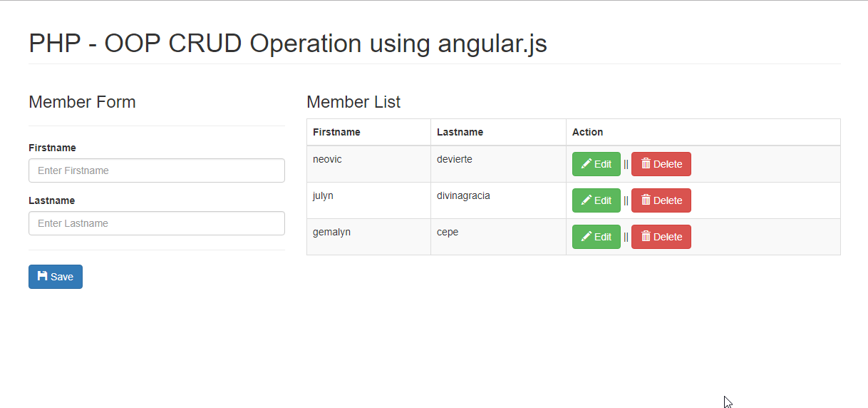Click the floppy disk icon on Save
868x408 pixels.
click(x=43, y=276)
